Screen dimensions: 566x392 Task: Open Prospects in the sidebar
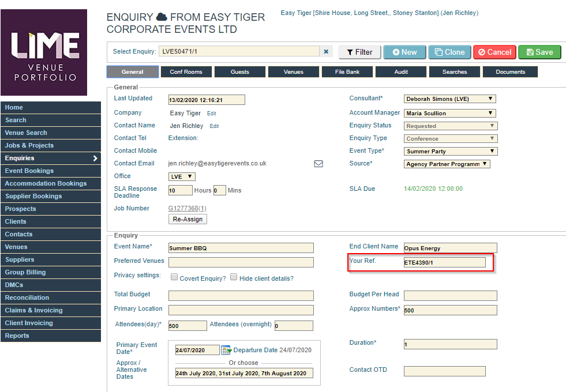tap(51, 209)
